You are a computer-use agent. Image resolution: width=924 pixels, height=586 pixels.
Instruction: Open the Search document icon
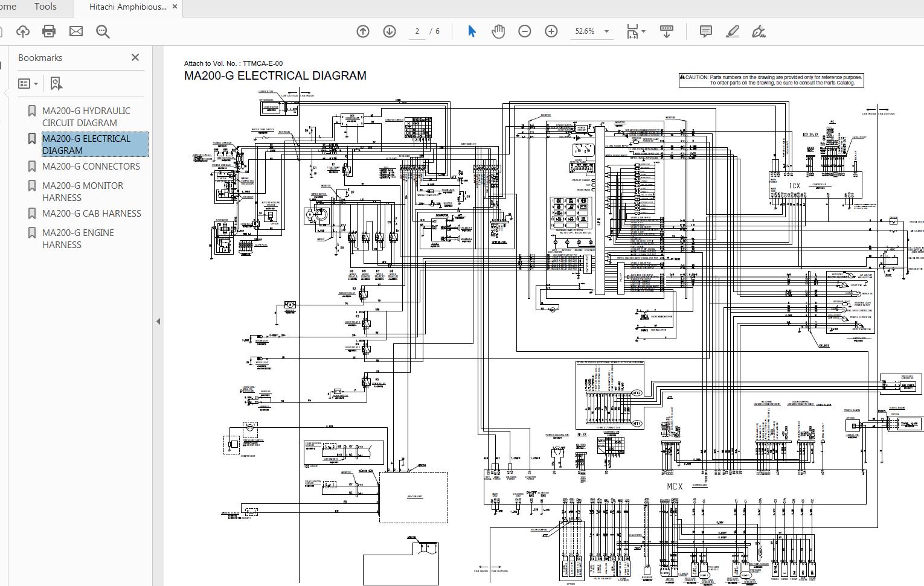coord(102,31)
